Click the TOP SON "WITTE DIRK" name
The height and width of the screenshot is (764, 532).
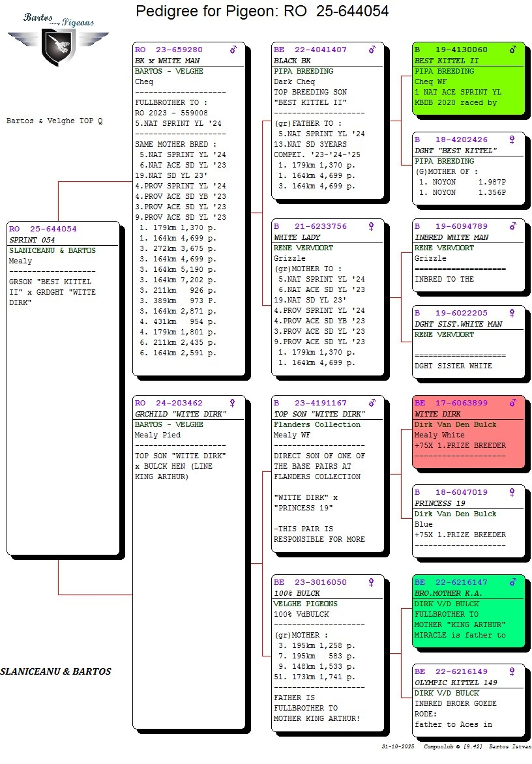click(319, 414)
